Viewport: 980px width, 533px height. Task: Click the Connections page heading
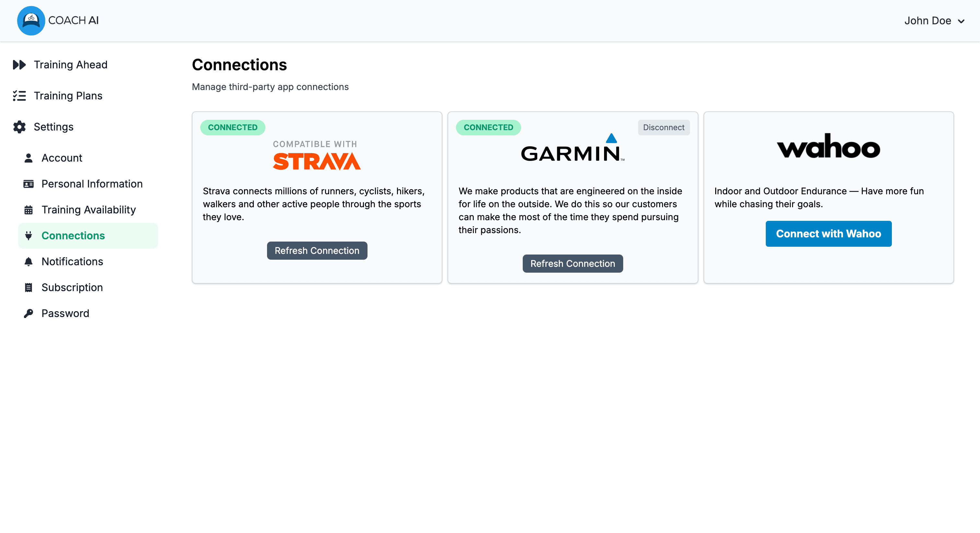tap(239, 65)
